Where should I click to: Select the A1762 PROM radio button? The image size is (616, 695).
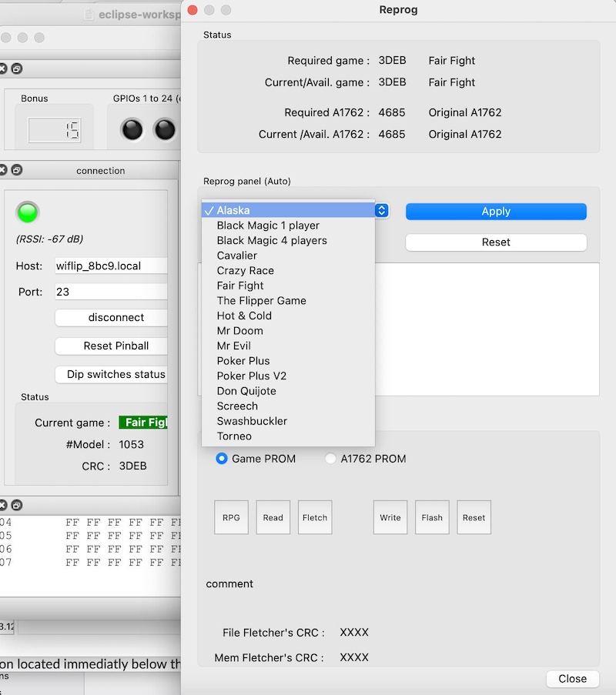click(x=329, y=458)
